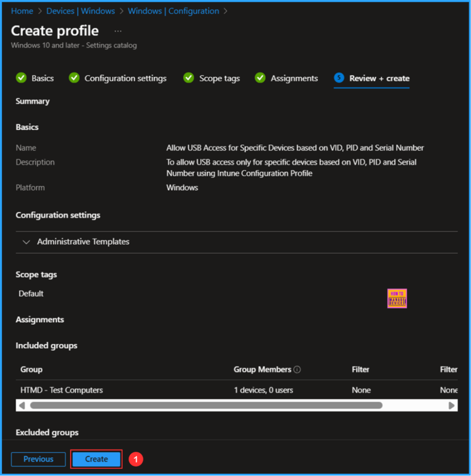The width and height of the screenshot is (471, 476).
Task: Click the first Filter column header
Action: [x=360, y=370]
